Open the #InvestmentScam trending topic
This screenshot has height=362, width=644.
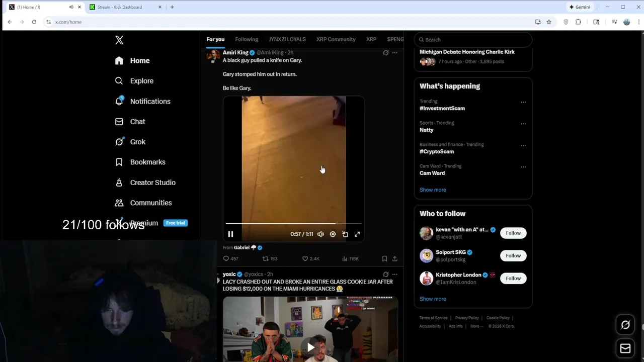(x=442, y=109)
